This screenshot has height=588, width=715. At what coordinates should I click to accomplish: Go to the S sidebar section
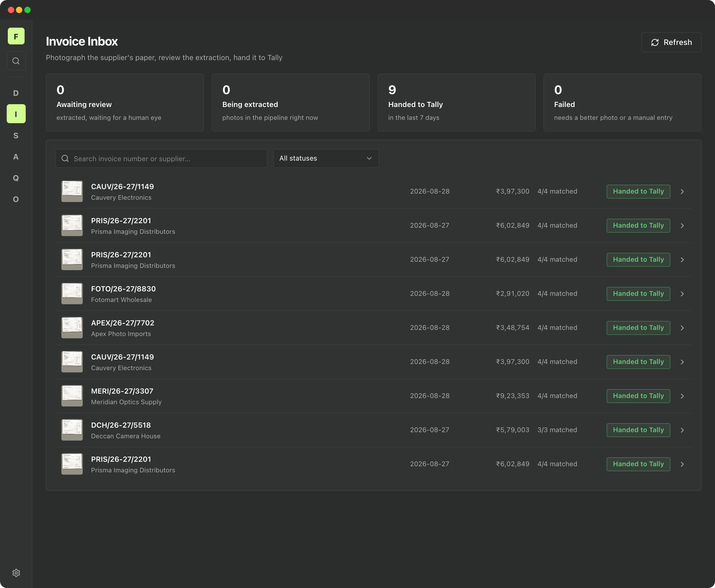click(x=16, y=135)
